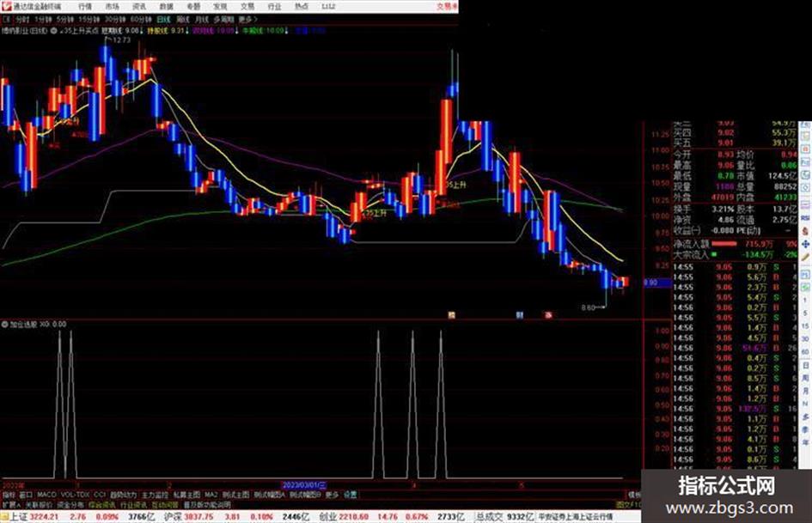The height and width of the screenshot is (523, 812).
Task: Click the 周 weekly period icon in right sidebar
Action: pyautogui.click(x=805, y=379)
